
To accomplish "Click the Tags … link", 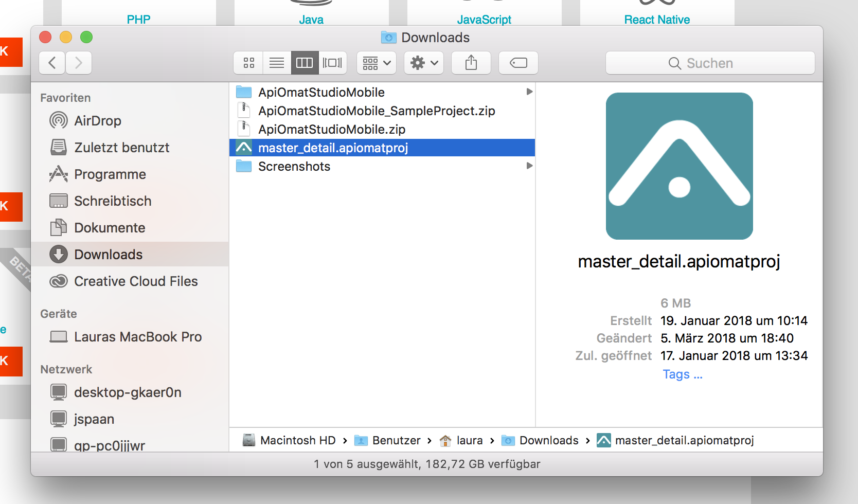I will [x=682, y=374].
